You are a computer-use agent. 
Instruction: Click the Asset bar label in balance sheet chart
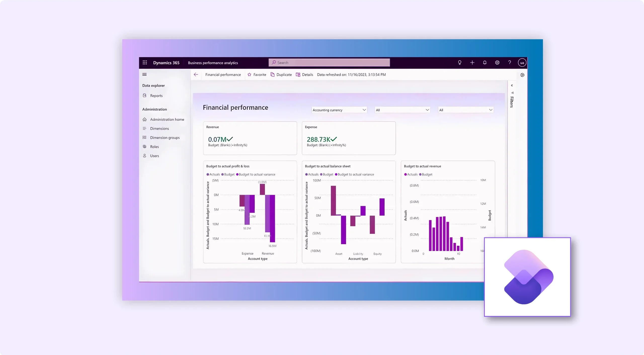[339, 254]
